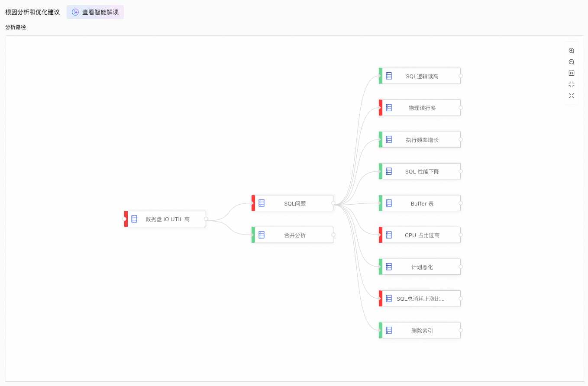This screenshot has width=588, height=386.
Task: Reset graph to 1:1 actual size
Action: click(x=572, y=73)
